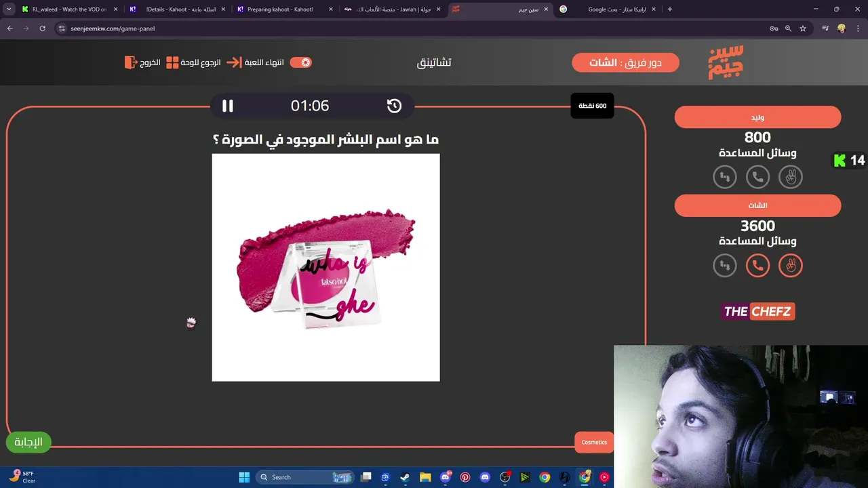868x488 pixels.
Task: Close the RL_waleed tab
Action: pos(115,9)
